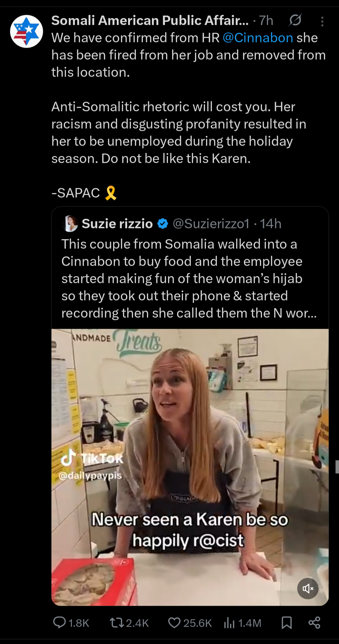Viewport: 339px width, 644px height.
Task: Tap the share icon
Action: (314, 623)
